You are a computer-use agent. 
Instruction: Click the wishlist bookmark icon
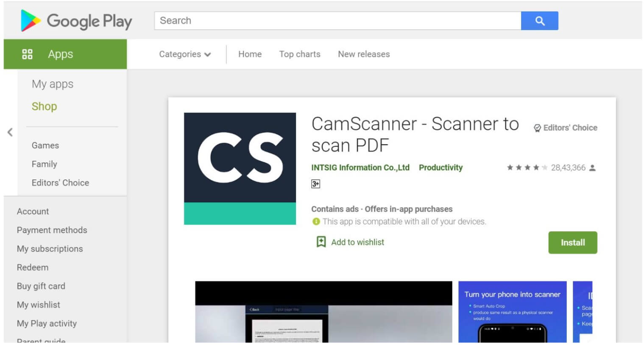tap(321, 242)
